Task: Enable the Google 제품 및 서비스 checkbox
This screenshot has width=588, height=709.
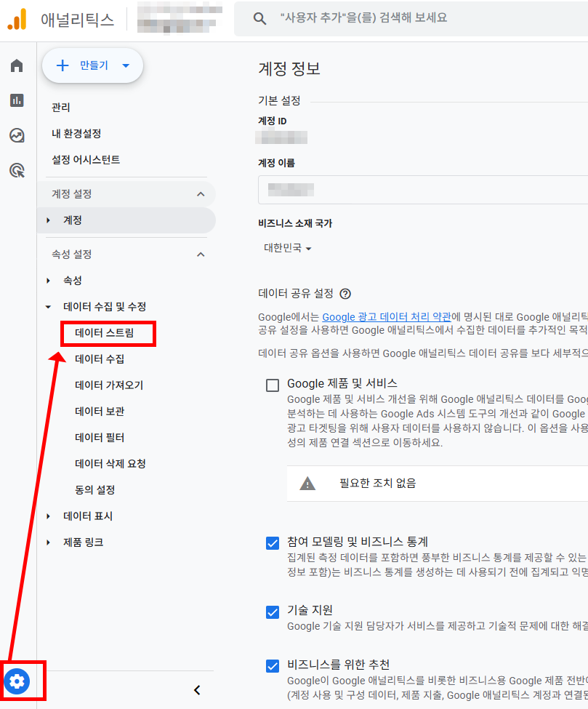Action: tap(273, 385)
